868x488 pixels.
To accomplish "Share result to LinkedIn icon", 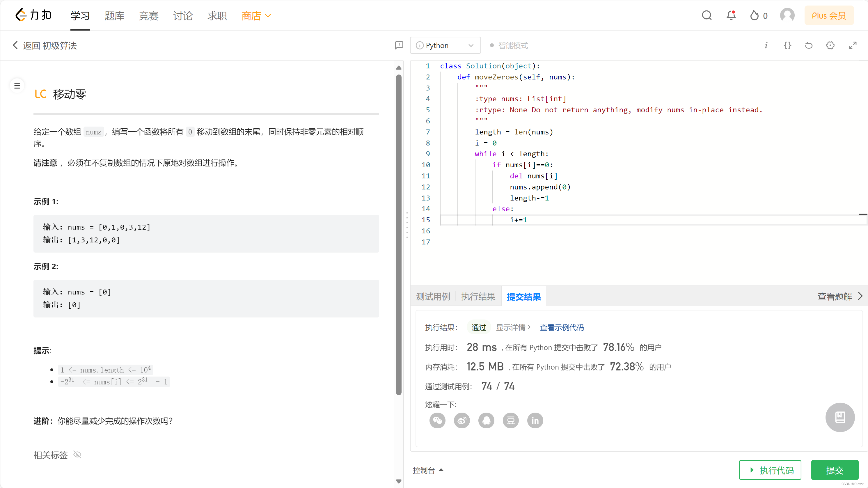I will (x=535, y=420).
